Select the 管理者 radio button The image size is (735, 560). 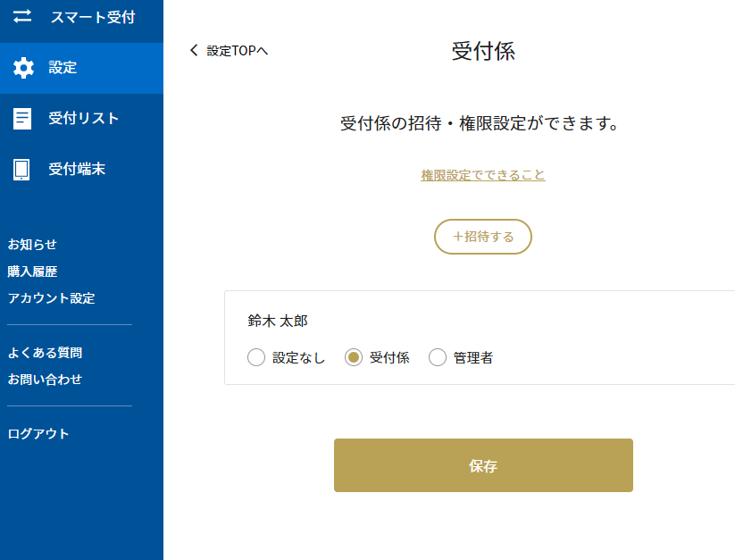point(438,357)
